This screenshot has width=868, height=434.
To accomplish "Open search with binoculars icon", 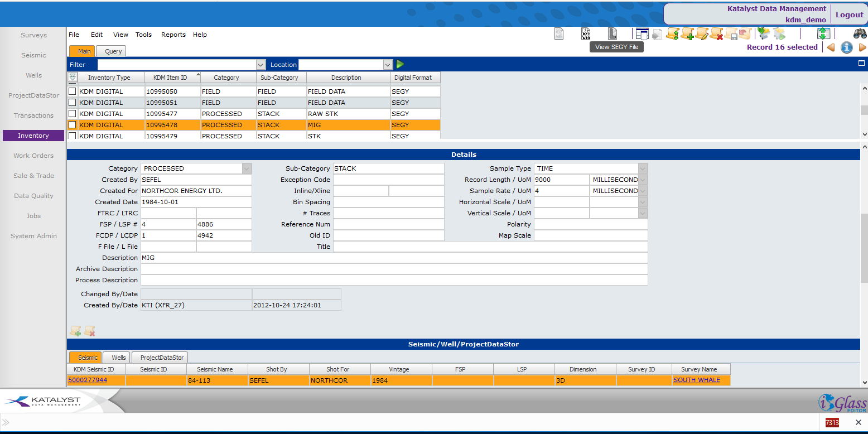I will [860, 33].
